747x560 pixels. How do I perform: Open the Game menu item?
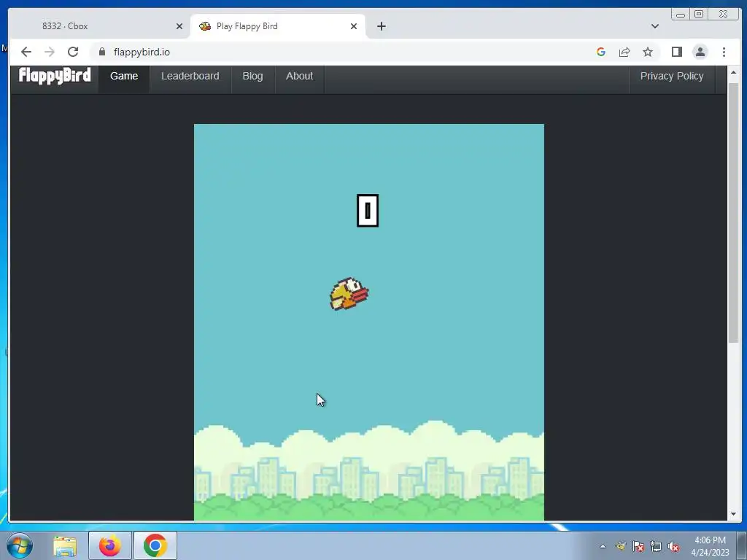(x=124, y=76)
